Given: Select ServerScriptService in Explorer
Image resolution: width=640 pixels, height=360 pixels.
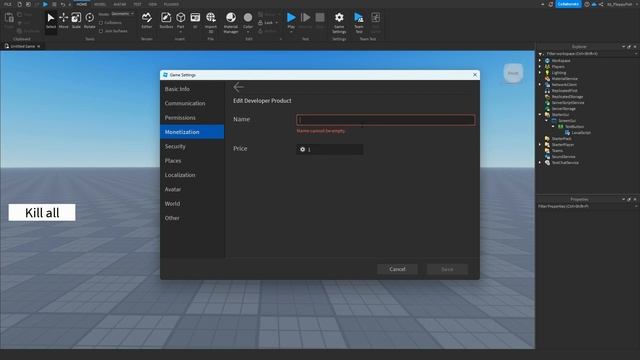Looking at the screenshot, I should click(568, 103).
